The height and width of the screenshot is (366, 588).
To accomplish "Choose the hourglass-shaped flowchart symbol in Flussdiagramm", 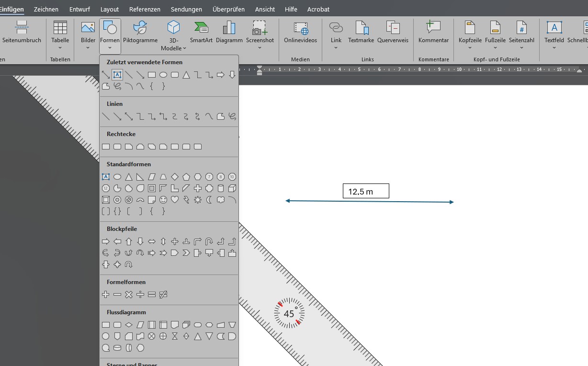I will (x=175, y=336).
